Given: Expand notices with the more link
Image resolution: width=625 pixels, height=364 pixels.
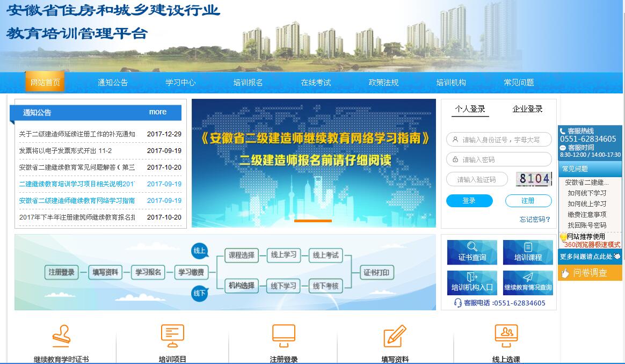Looking at the screenshot, I should pyautogui.click(x=157, y=112).
